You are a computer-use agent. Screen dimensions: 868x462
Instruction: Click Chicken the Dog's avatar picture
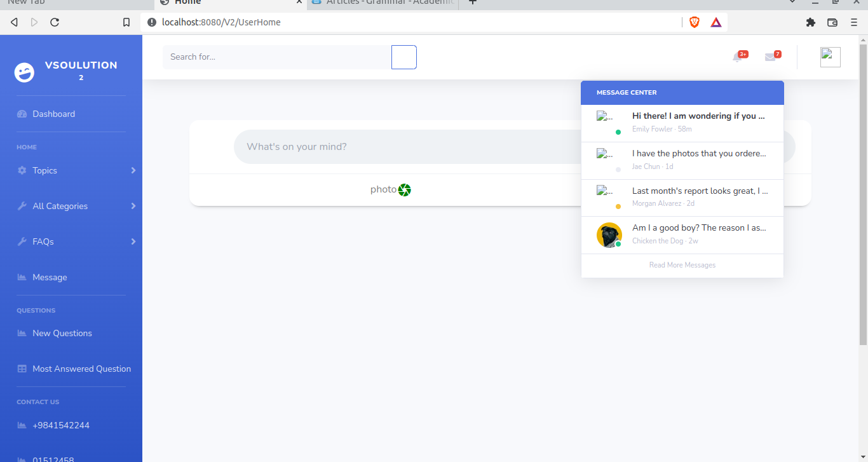tap(609, 234)
